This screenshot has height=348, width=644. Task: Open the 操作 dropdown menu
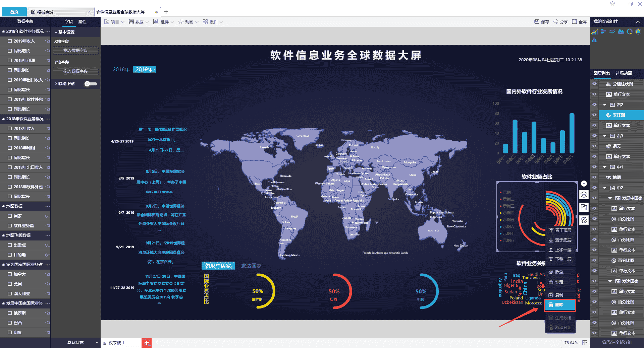213,22
